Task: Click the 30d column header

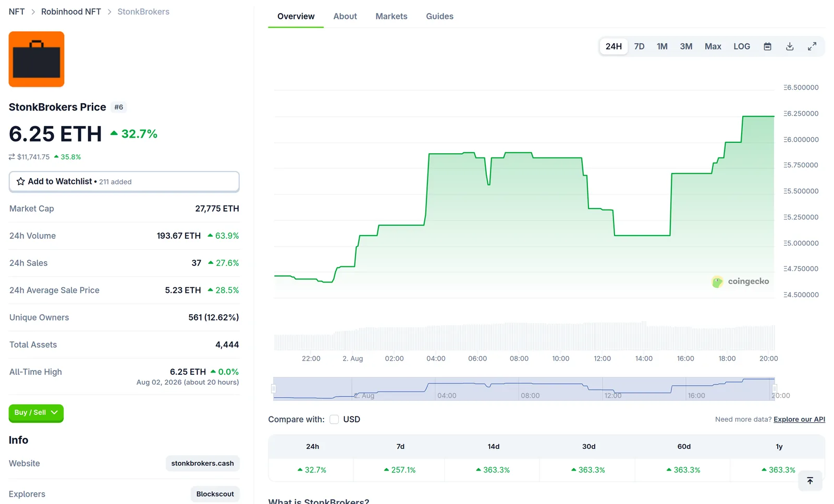Action: (588, 447)
